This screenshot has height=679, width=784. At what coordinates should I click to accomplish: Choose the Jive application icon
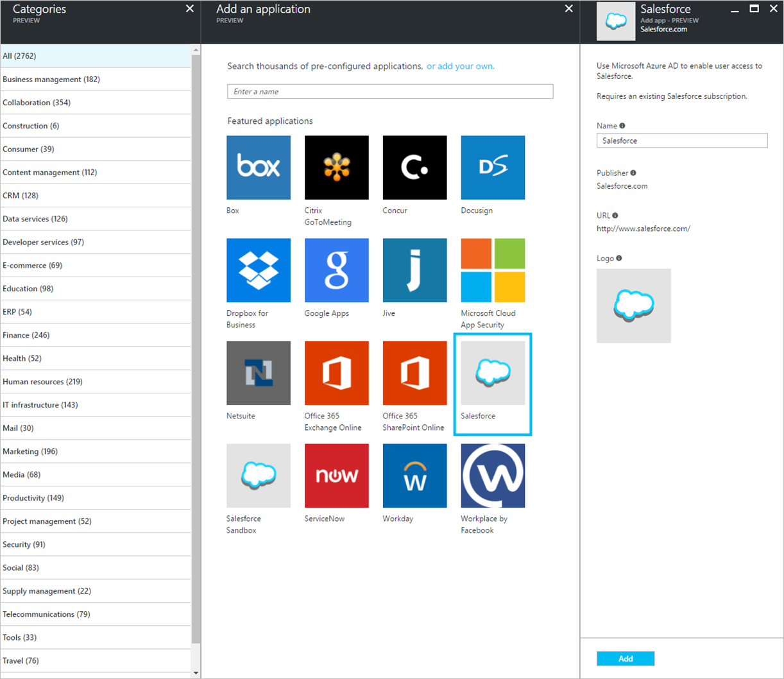tap(415, 270)
